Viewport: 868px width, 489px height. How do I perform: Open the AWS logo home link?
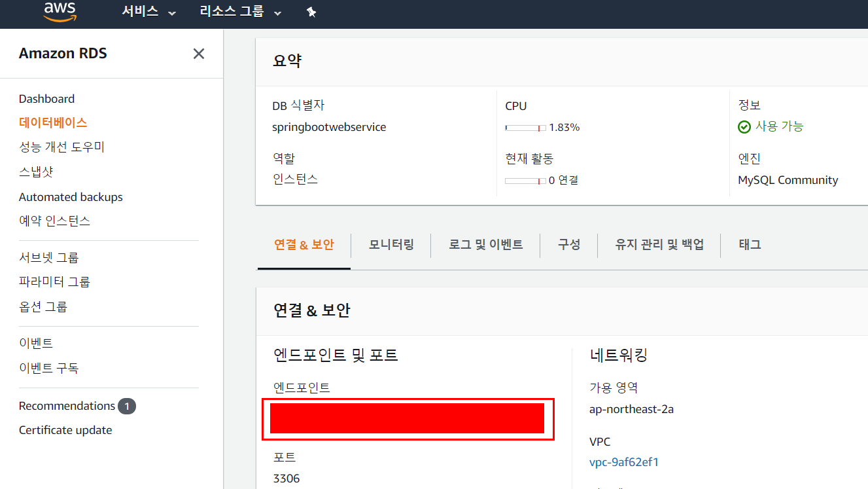(x=60, y=12)
